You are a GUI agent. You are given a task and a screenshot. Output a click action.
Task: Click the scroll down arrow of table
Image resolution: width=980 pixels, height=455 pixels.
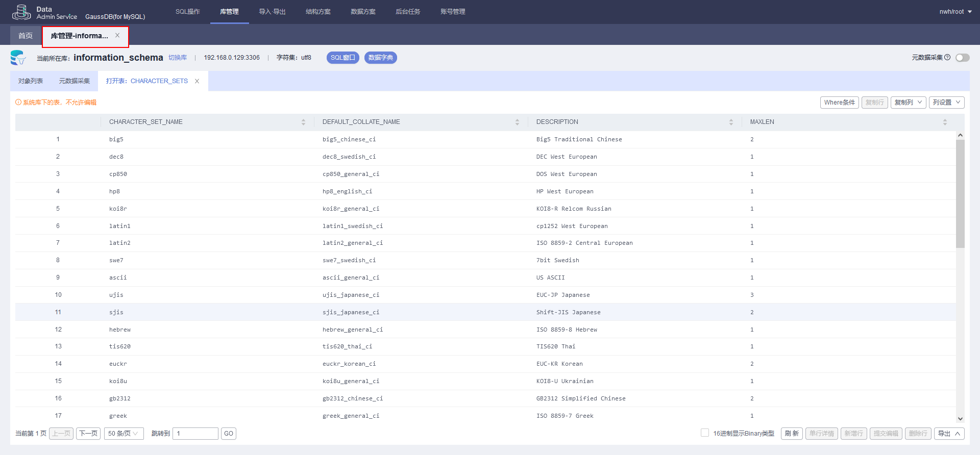960,419
